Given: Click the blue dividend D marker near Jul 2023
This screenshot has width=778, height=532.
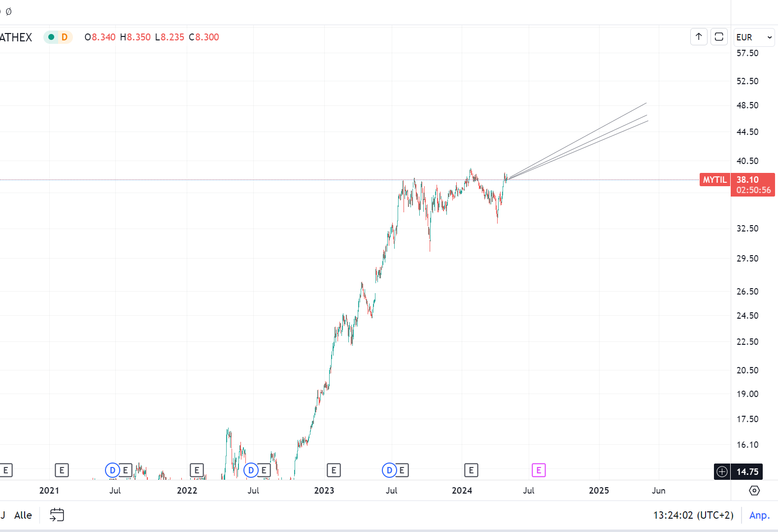Looking at the screenshot, I should pos(389,470).
